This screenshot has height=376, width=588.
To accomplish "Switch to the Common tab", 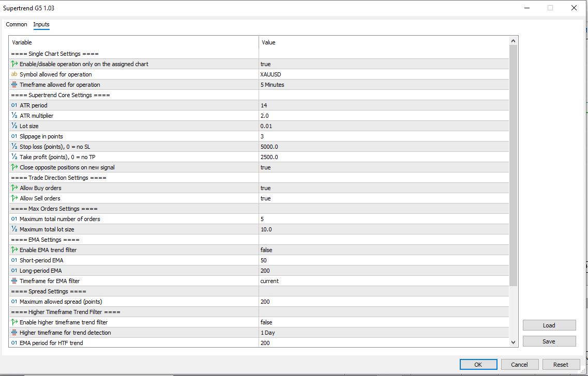I will click(17, 24).
